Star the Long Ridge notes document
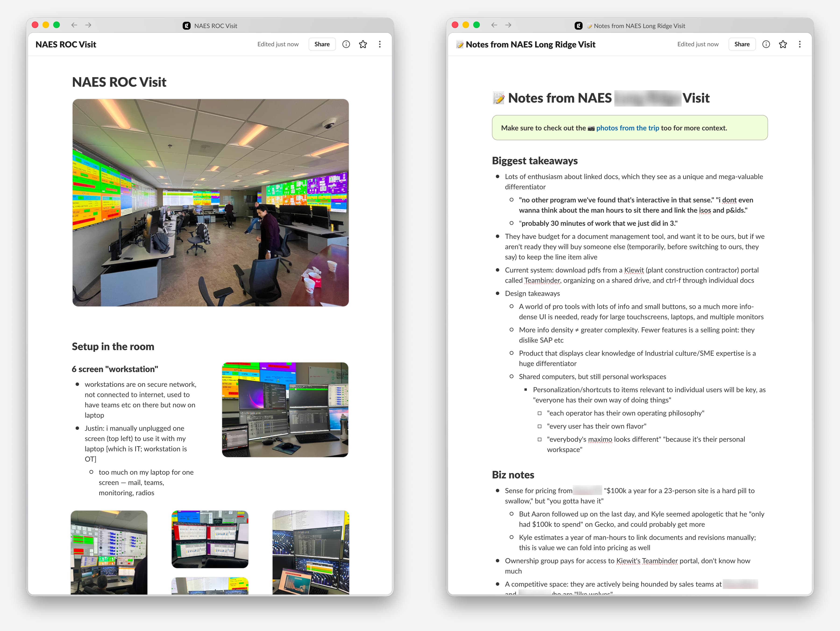The height and width of the screenshot is (631, 840). [x=783, y=44]
